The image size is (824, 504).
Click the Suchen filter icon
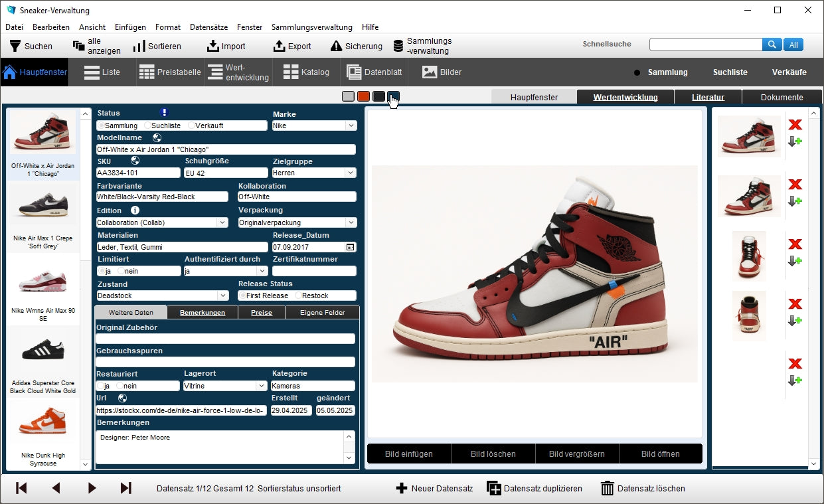tap(15, 46)
